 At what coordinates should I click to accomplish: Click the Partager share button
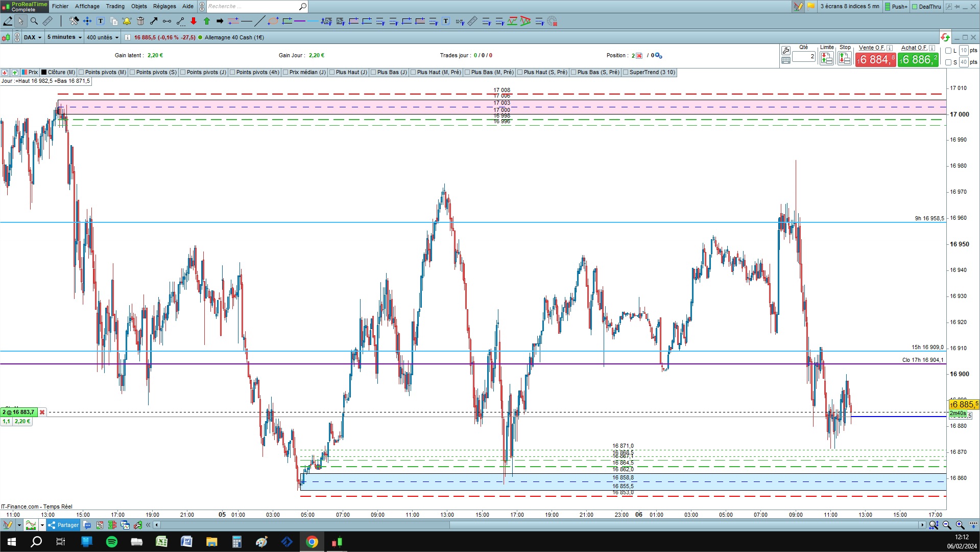63,525
